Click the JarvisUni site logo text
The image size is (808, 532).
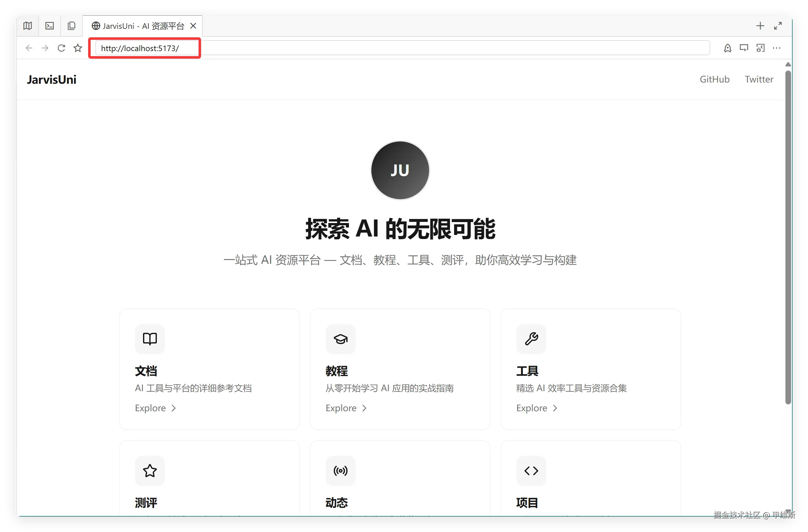(x=52, y=79)
